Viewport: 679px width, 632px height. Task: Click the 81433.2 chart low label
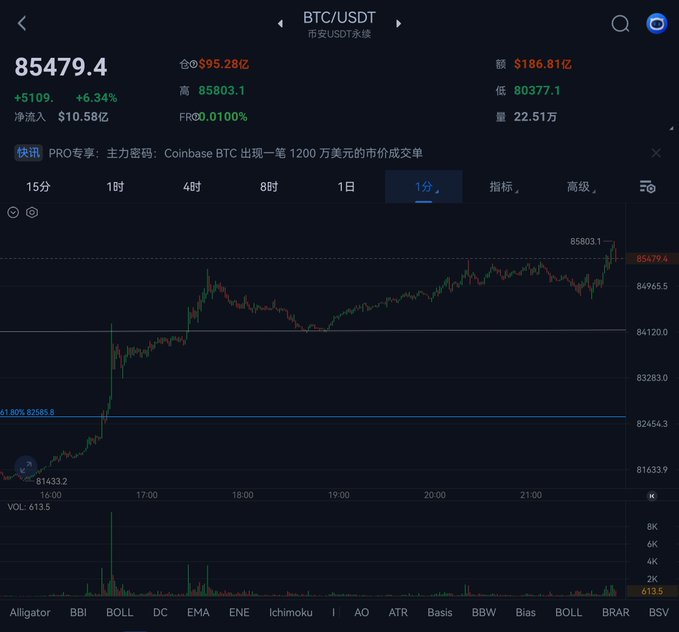point(52,481)
